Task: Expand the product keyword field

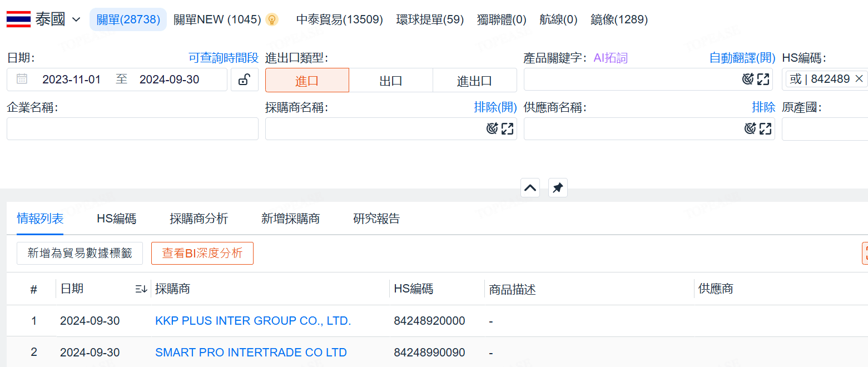Action: (763, 80)
